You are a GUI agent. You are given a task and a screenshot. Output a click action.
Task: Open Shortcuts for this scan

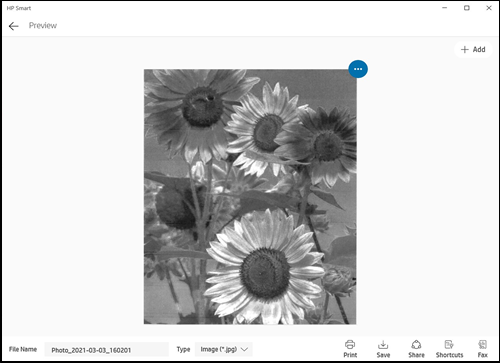pos(449,349)
